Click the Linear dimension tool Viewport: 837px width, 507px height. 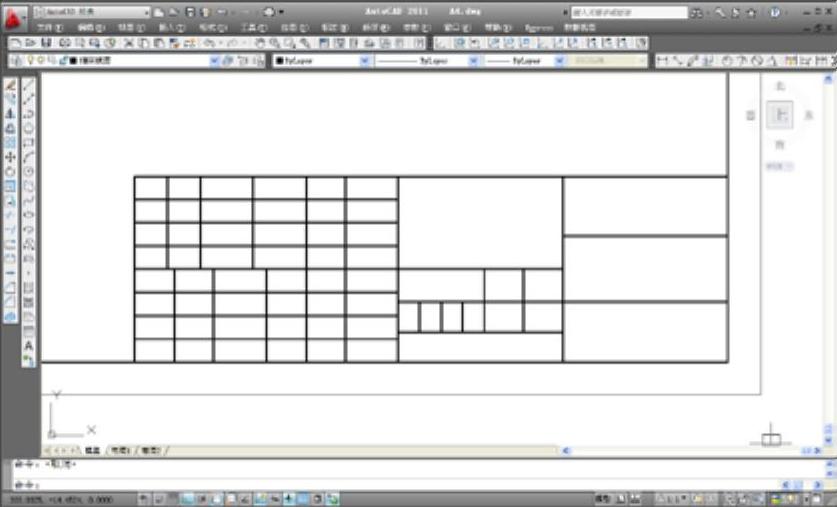(x=663, y=61)
